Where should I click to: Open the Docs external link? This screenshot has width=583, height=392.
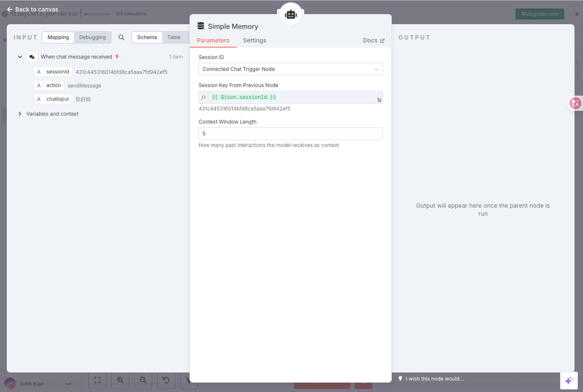point(374,41)
